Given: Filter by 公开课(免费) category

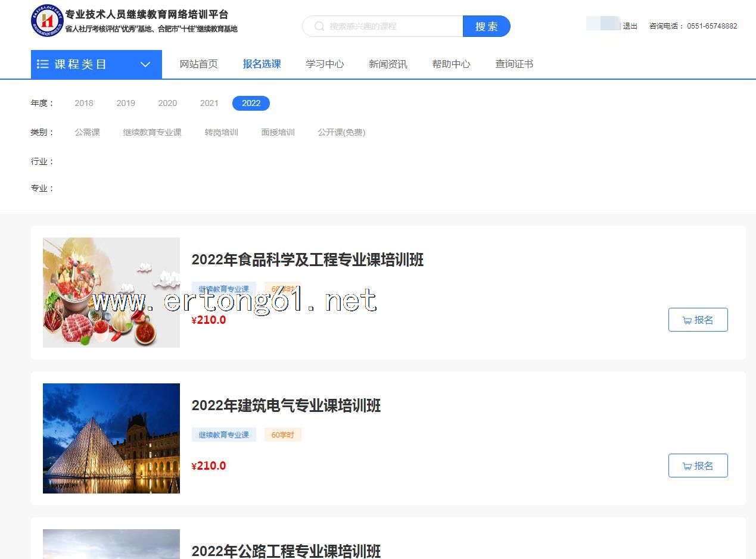Looking at the screenshot, I should [341, 132].
